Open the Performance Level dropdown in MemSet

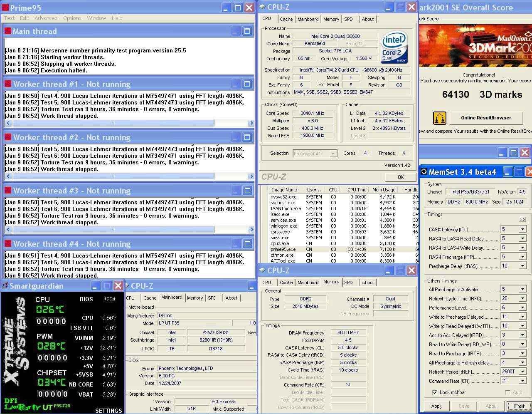click(x=522, y=307)
